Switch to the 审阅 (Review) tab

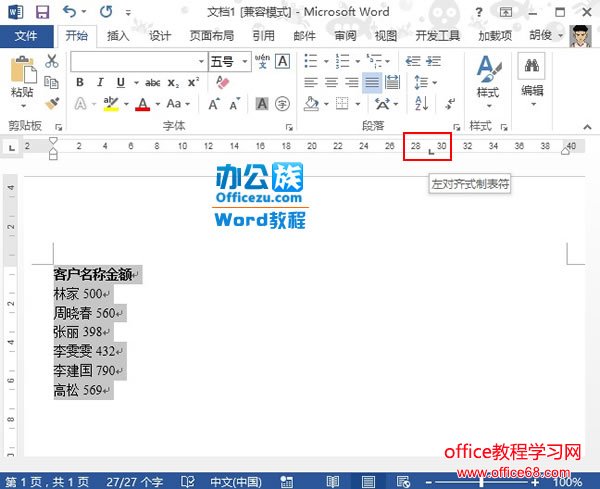345,36
